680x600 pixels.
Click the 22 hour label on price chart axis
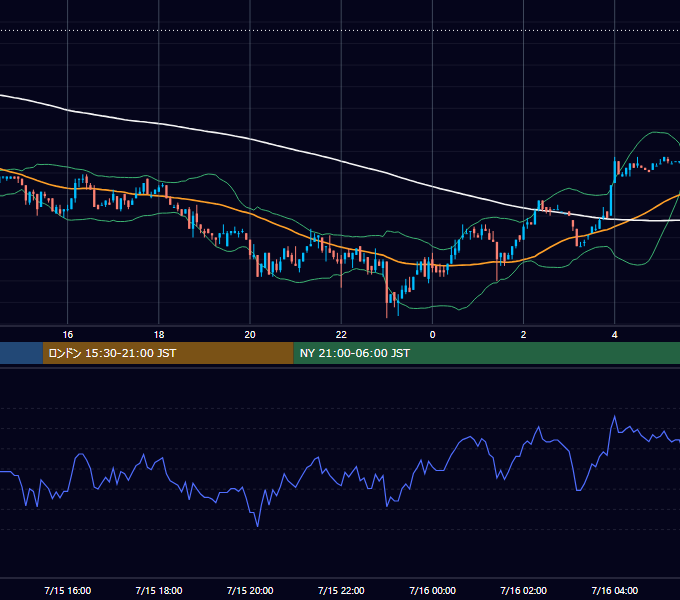pos(341,335)
